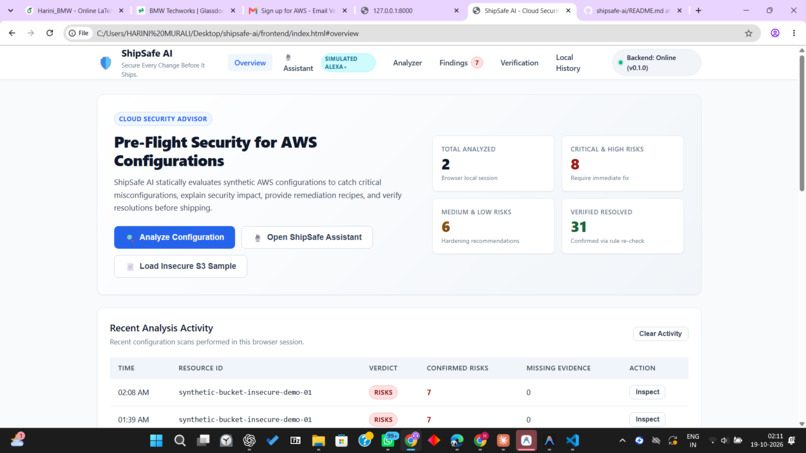Open Microsoft Edge from the taskbar

456,441
